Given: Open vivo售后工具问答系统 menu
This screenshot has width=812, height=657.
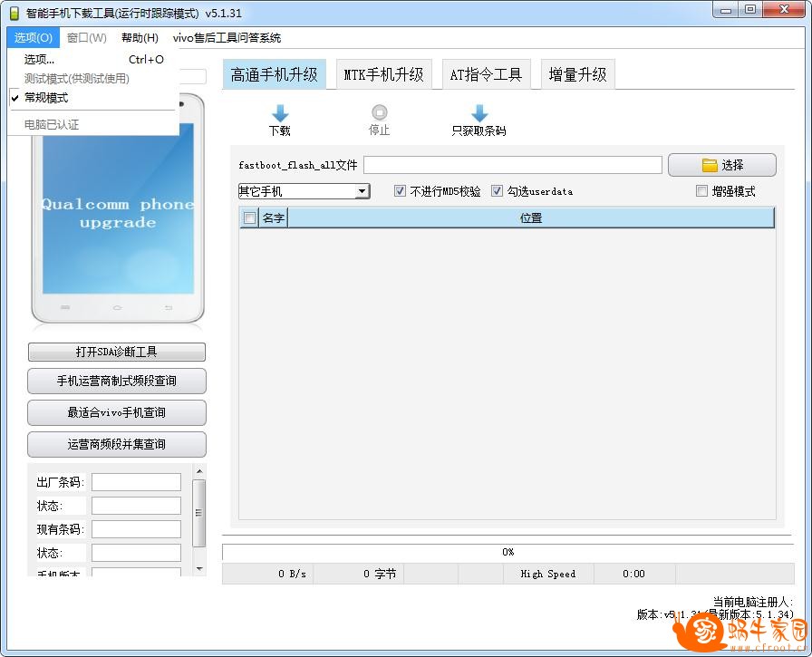Looking at the screenshot, I should [x=227, y=38].
